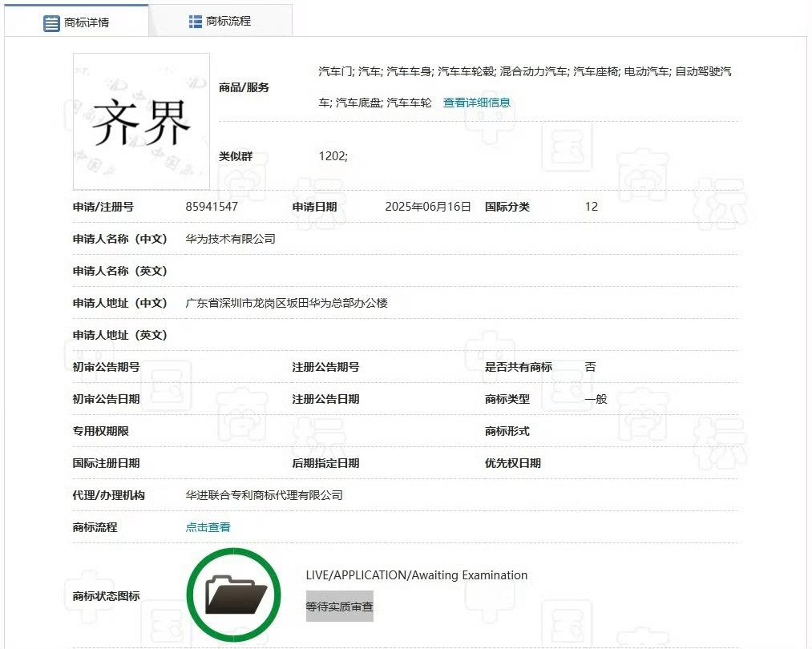Click the 是否共有商标 label

tap(519, 367)
